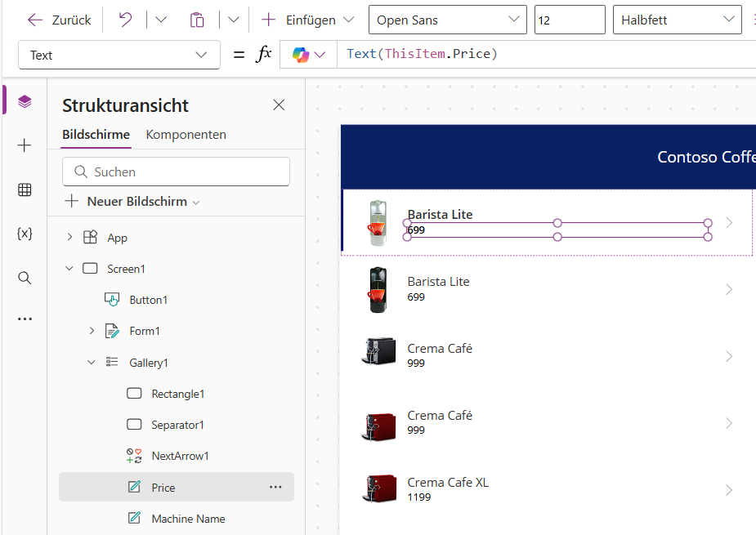Select Separator1 in the tree view
Image resolution: width=756 pixels, height=535 pixels.
click(x=177, y=425)
